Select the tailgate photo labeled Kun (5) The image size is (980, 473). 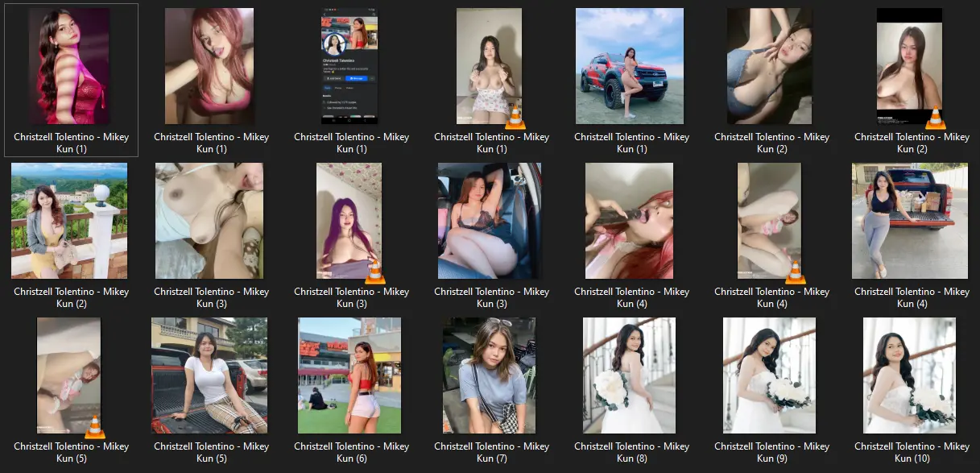pos(209,375)
